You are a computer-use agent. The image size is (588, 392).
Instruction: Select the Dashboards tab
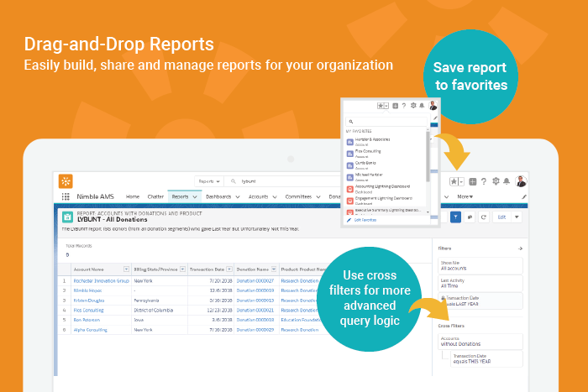218,196
